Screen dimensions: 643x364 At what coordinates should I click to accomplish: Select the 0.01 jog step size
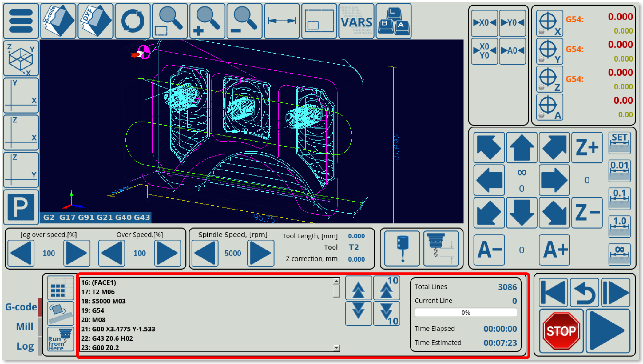pos(619,171)
